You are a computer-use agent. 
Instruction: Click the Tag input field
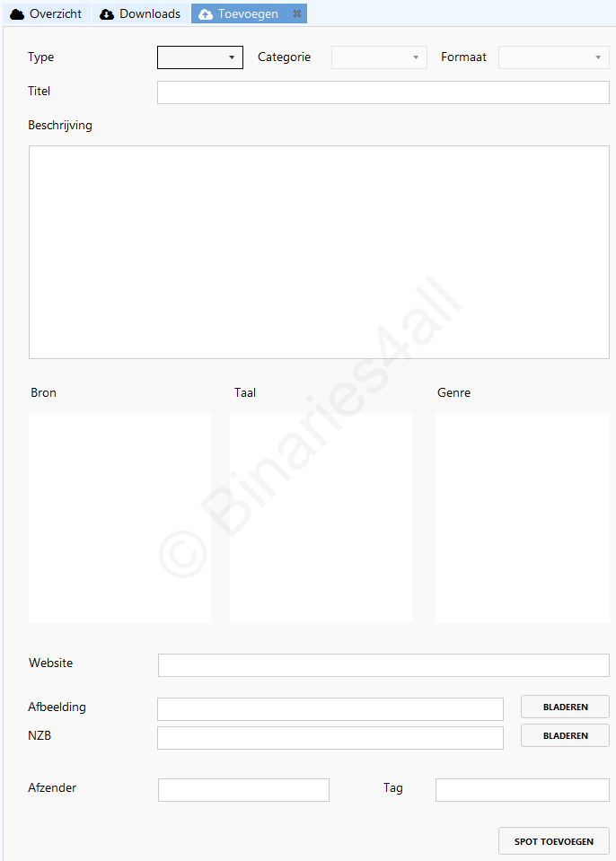coord(522,789)
